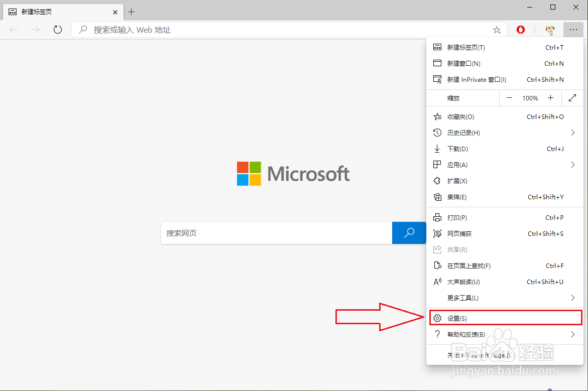Open a new tab with plus button

(131, 12)
